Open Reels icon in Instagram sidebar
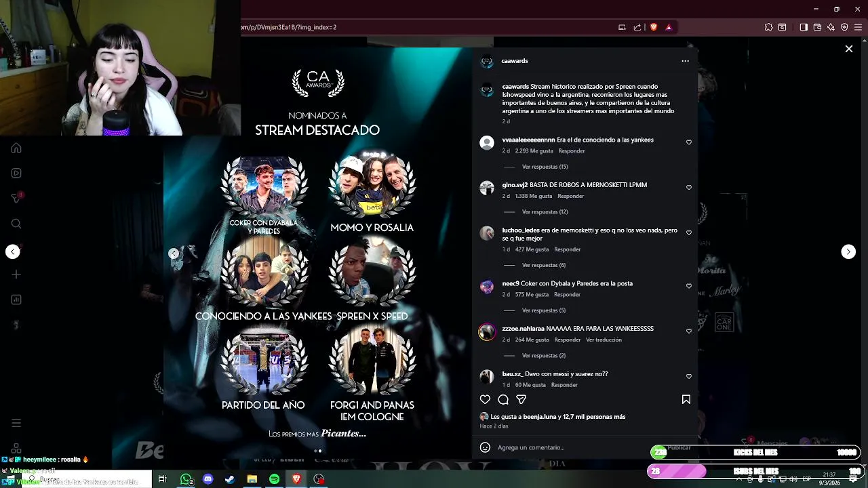The image size is (868, 488). tap(16, 174)
